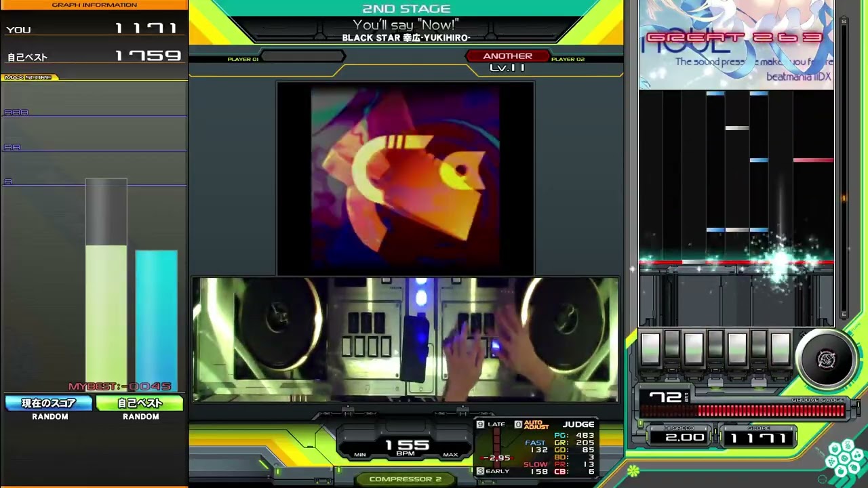Tap the center fourth key, a black key

point(715,344)
